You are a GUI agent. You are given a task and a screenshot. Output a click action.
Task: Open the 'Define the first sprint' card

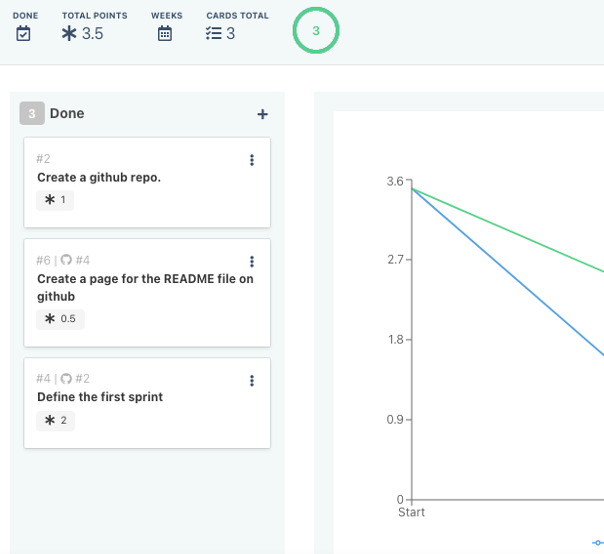[x=147, y=403]
